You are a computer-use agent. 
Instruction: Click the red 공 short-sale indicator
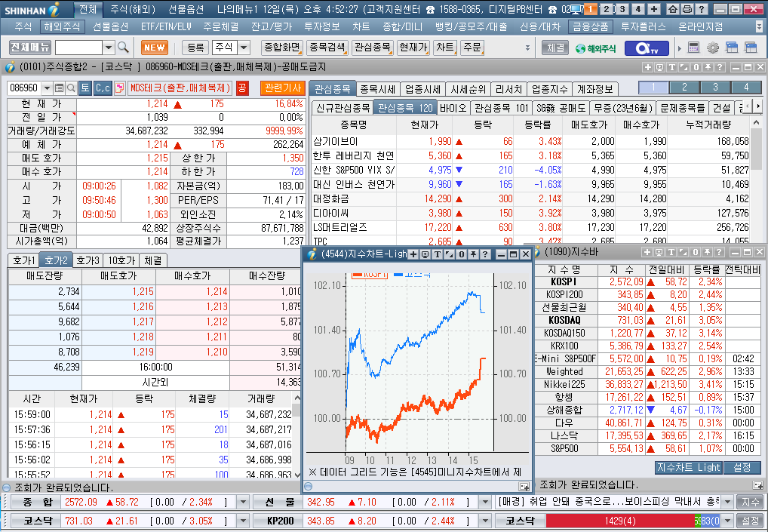tap(242, 88)
